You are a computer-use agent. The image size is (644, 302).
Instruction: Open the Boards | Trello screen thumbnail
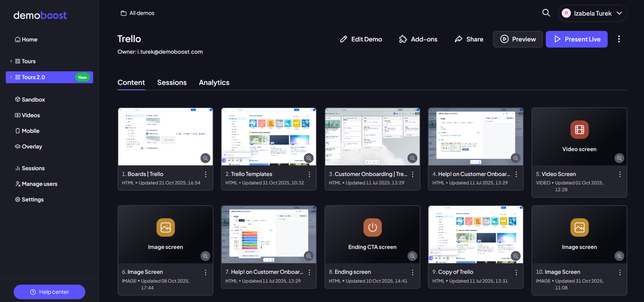point(165,137)
